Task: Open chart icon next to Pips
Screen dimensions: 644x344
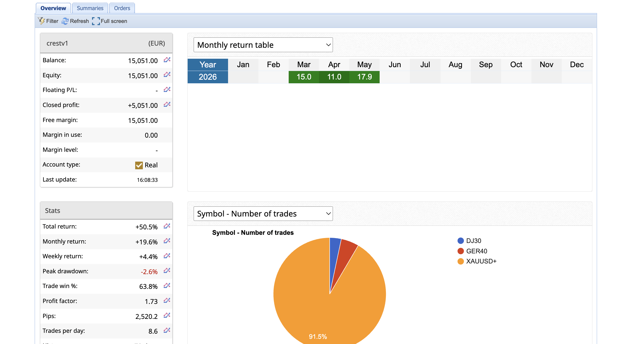Action: click(167, 315)
